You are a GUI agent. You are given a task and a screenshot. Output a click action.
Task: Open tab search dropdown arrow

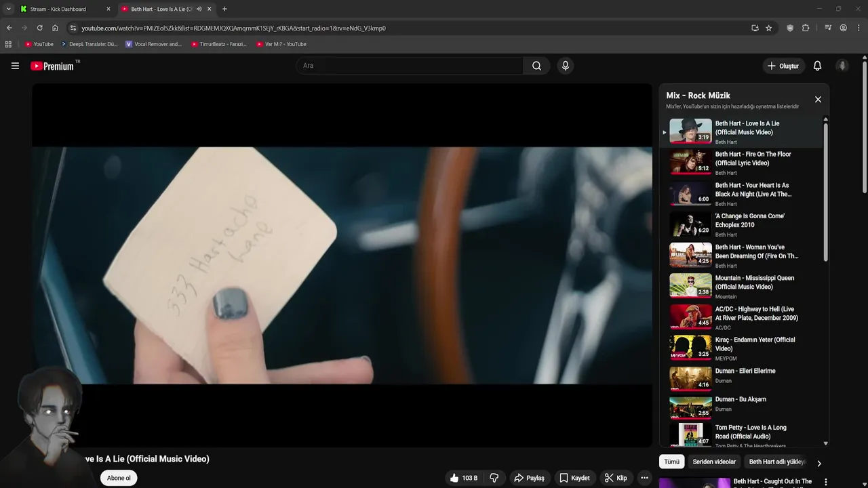click(8, 9)
